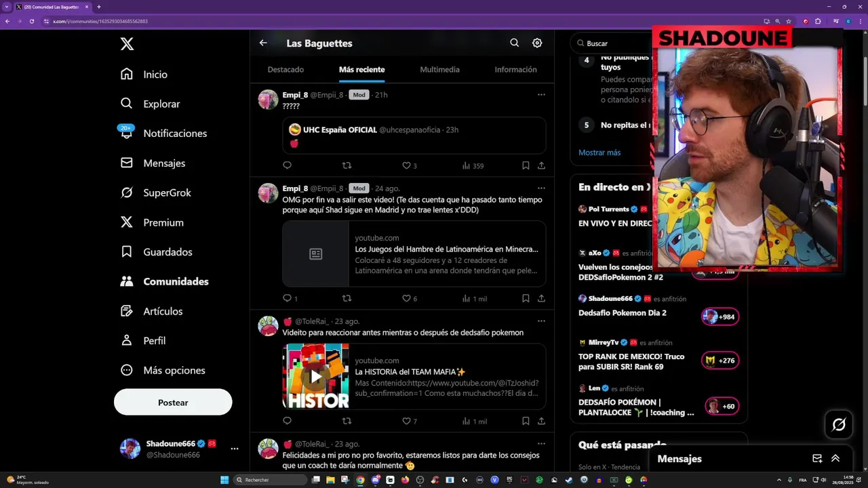Open Artículos in the sidebar
The image size is (868, 488).
151,311
